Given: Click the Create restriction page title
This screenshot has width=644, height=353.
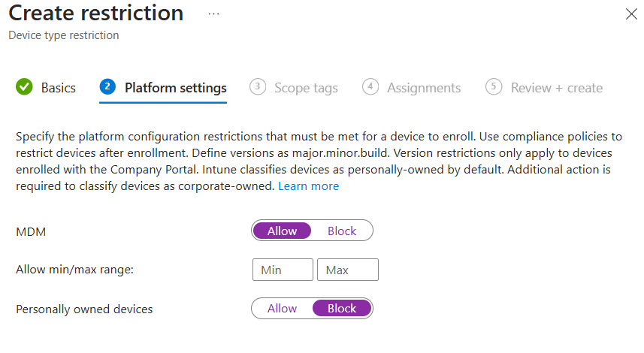Looking at the screenshot, I should coord(95,13).
